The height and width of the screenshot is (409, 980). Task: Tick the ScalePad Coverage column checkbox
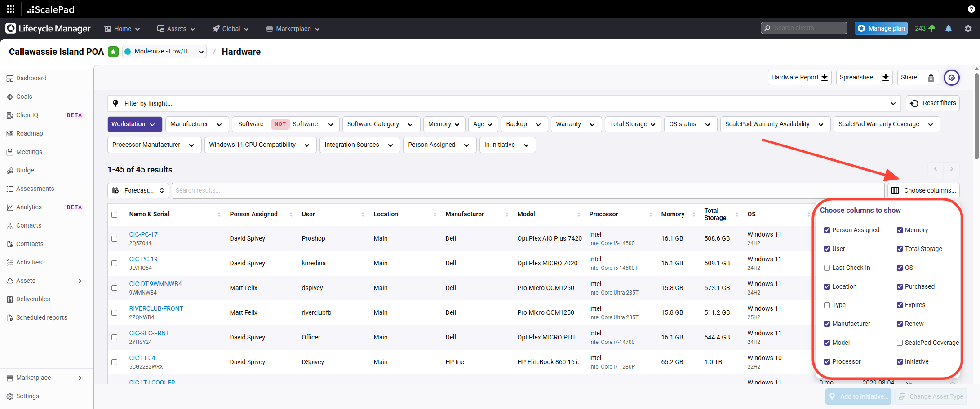coord(900,343)
